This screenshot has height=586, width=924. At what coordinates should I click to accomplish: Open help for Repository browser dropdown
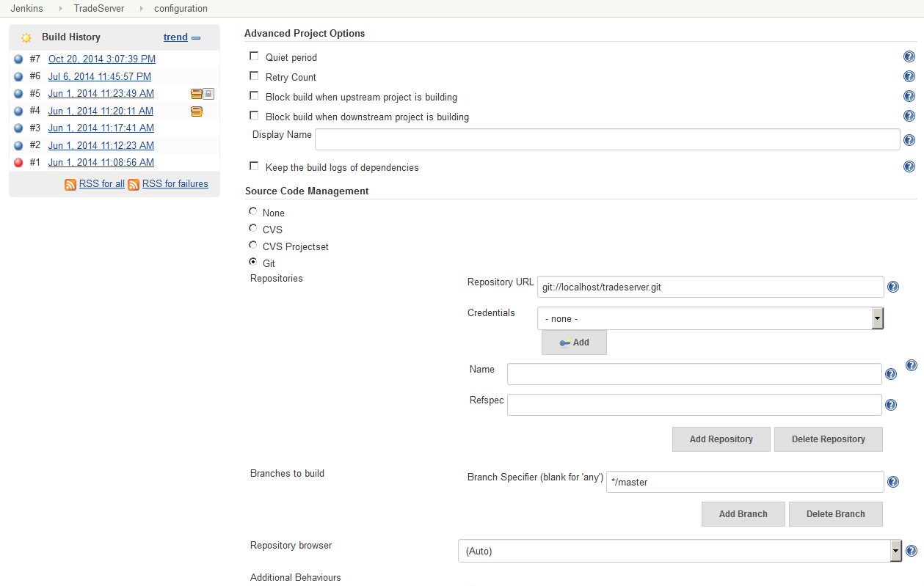pos(912,551)
